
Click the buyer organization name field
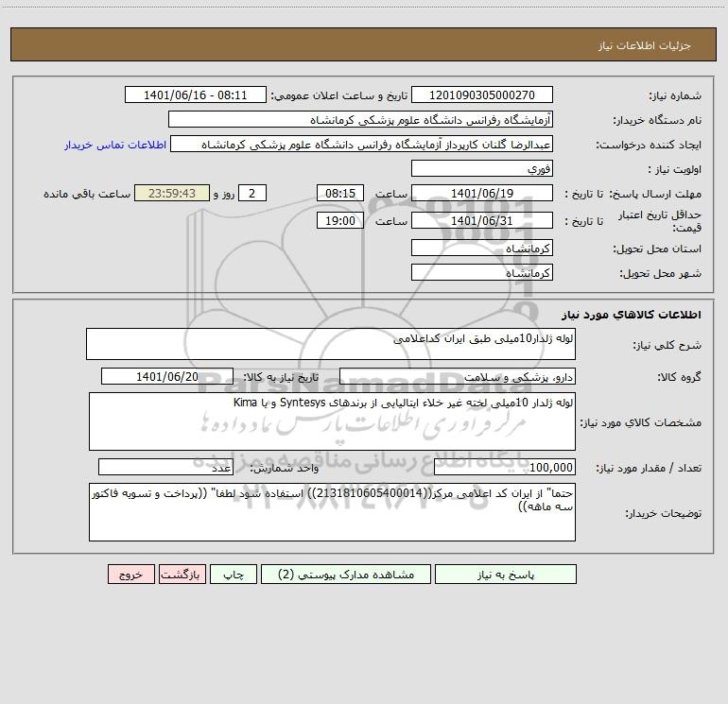point(360,119)
